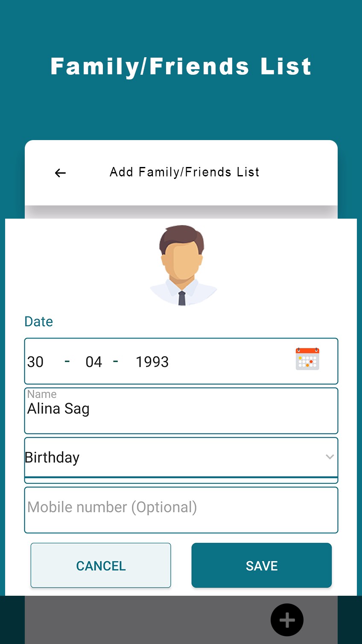The width and height of the screenshot is (362, 644).
Task: Tap the large Family/Friends List heading
Action: (x=181, y=67)
